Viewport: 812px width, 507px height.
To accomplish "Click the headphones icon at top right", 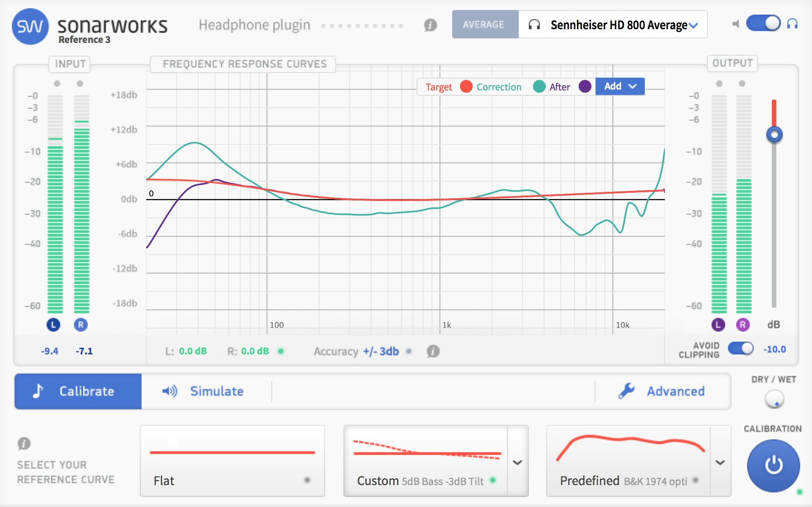I will (792, 24).
